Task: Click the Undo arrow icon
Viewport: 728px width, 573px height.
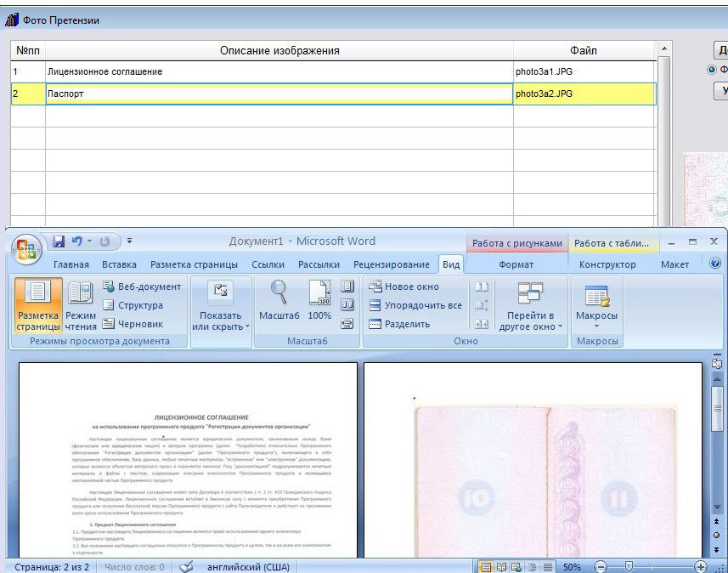Action: click(76, 241)
